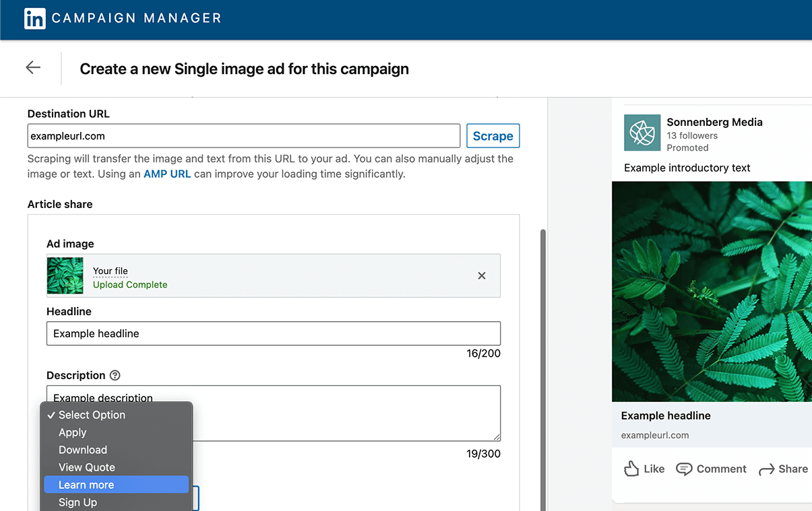Click the form's vertical scrollbar
Screen dimensions: 812x511
click(x=542, y=370)
